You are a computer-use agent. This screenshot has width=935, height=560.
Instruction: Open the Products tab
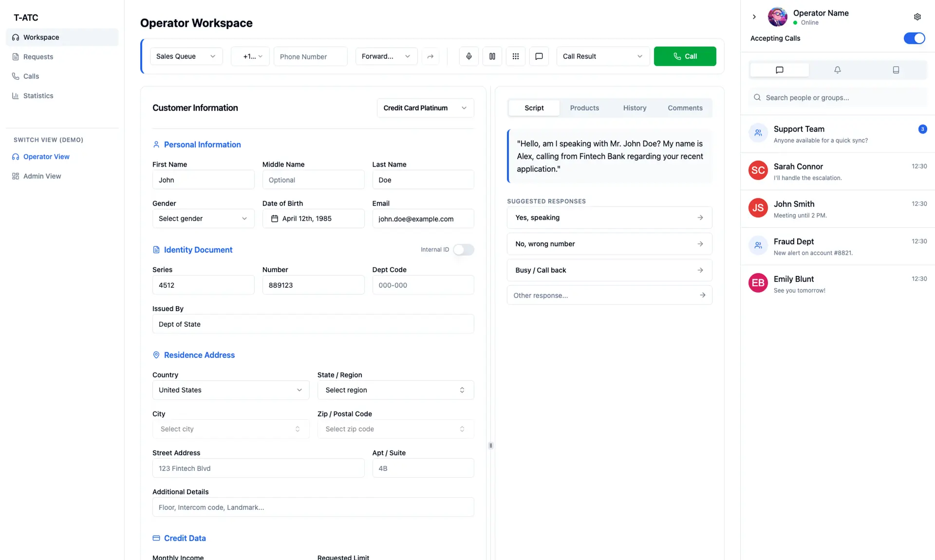click(x=584, y=108)
